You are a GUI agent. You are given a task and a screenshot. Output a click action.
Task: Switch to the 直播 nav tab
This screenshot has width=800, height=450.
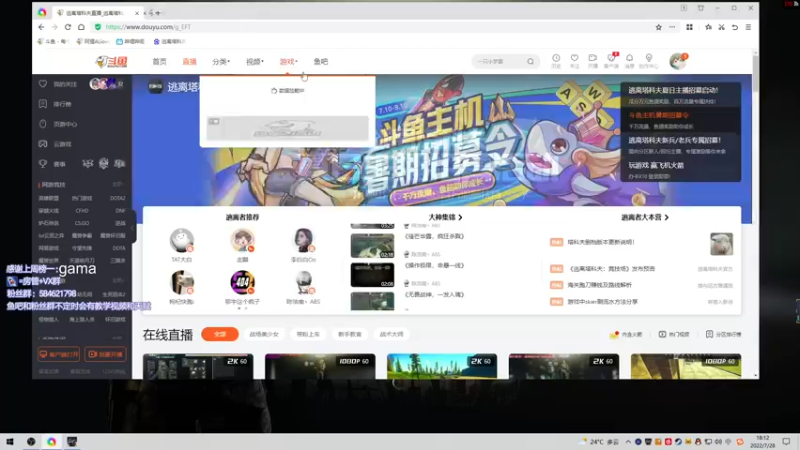click(189, 61)
